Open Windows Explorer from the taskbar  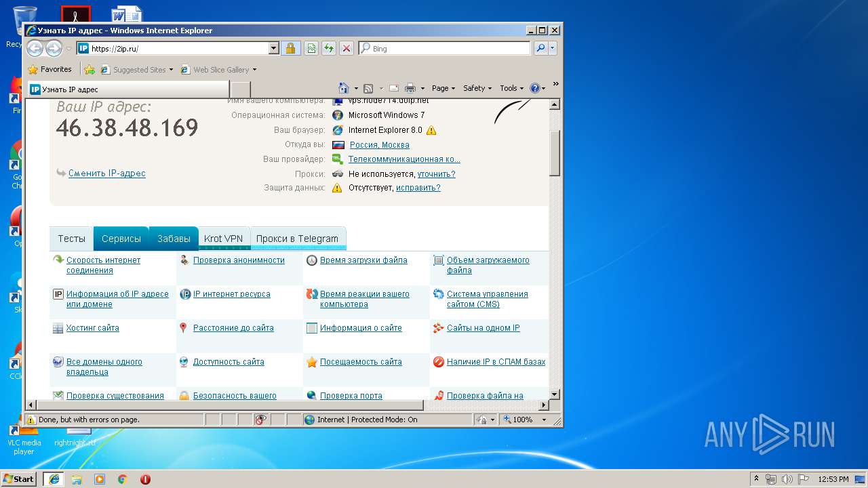click(x=77, y=479)
